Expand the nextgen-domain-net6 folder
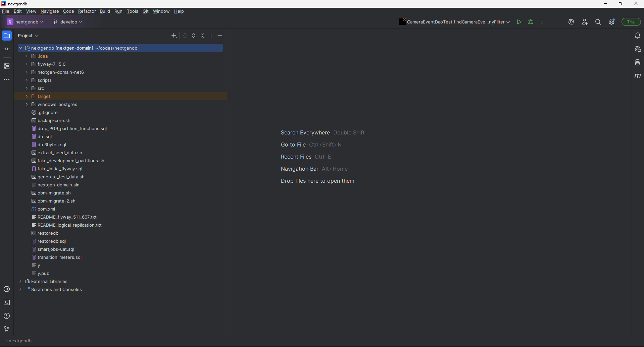The image size is (644, 347). [x=27, y=72]
